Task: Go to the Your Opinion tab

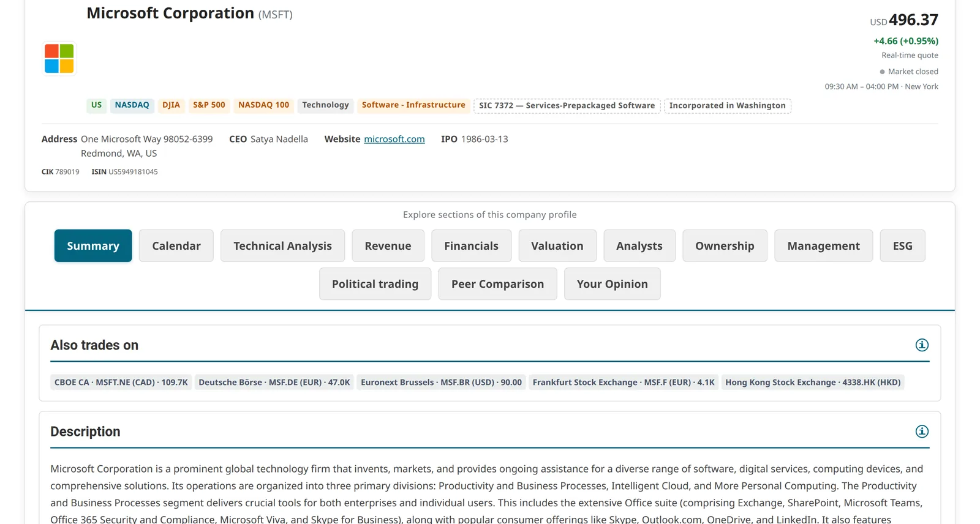Action: (612, 283)
